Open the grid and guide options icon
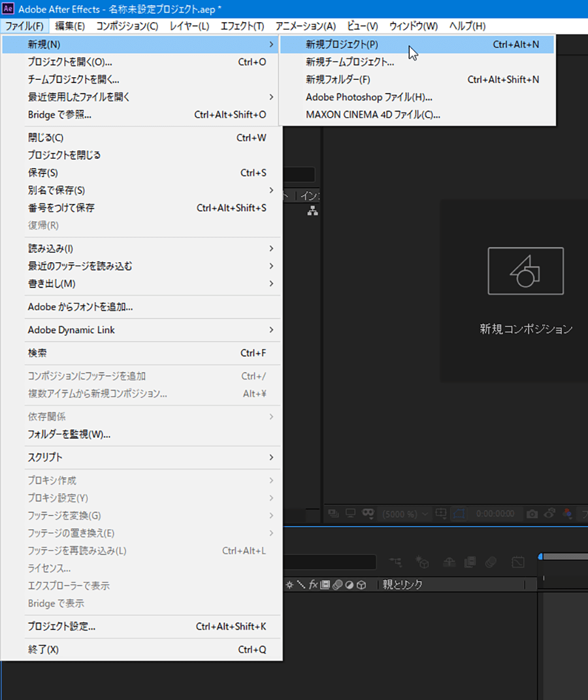This screenshot has width=588, height=700. [441, 513]
